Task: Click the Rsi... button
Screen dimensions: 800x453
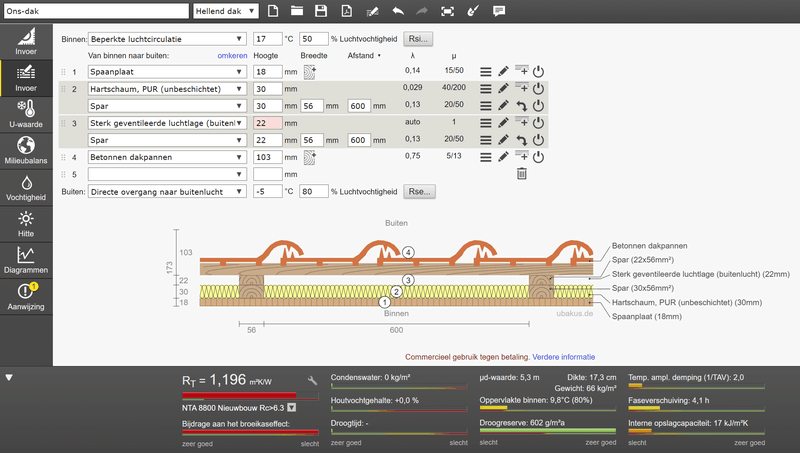Action: [x=418, y=39]
